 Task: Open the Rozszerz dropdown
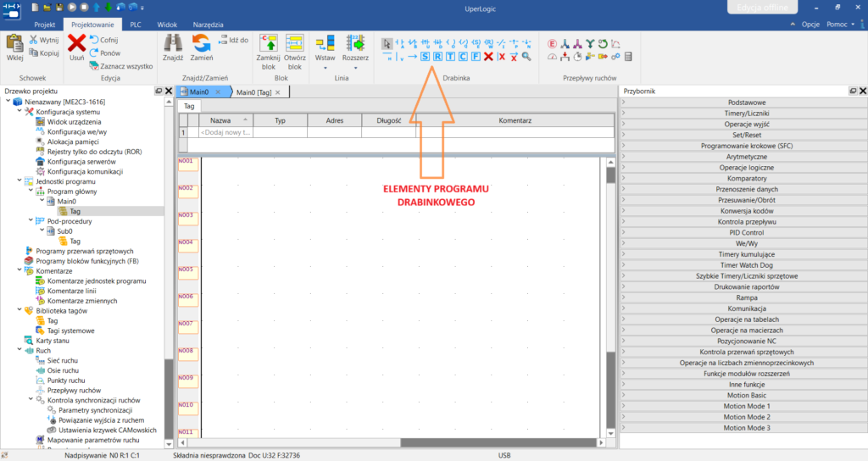point(355,68)
